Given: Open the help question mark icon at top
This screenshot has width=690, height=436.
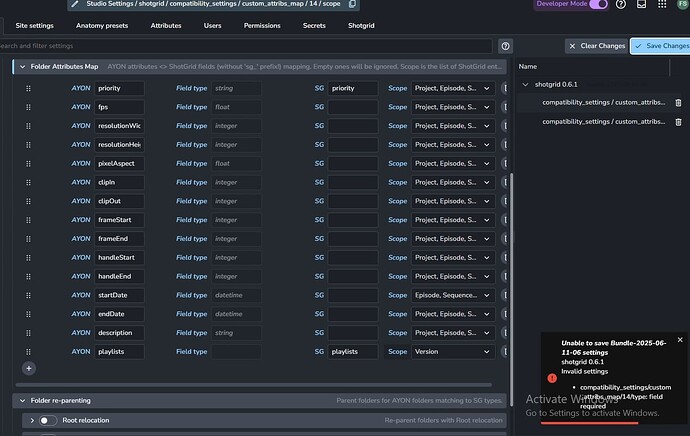Looking at the screenshot, I should click(620, 4).
